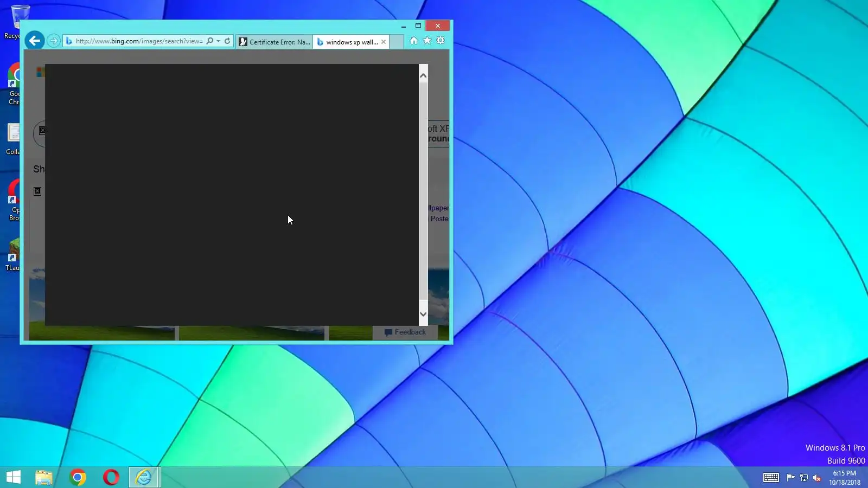This screenshot has height=488, width=868.
Task: Go back with Internet Explorer's back arrow
Action: [34, 40]
